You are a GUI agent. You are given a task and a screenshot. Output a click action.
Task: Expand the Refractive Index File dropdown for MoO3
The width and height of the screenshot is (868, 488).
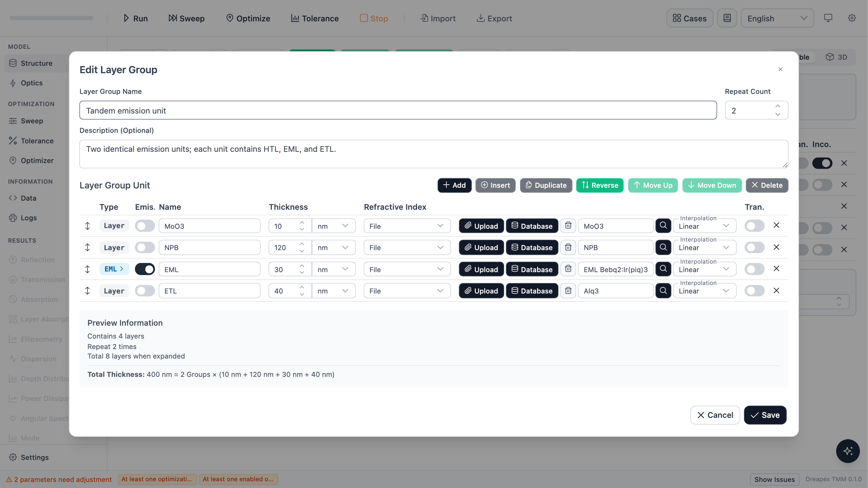point(407,226)
